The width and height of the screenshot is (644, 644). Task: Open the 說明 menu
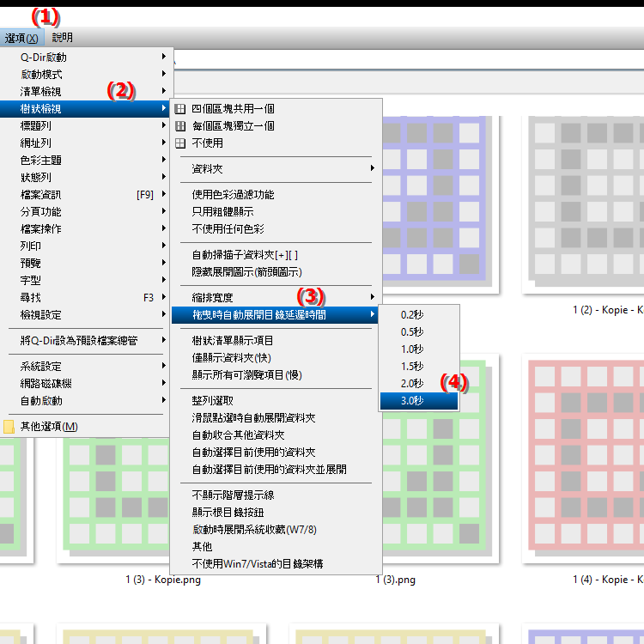click(x=62, y=38)
